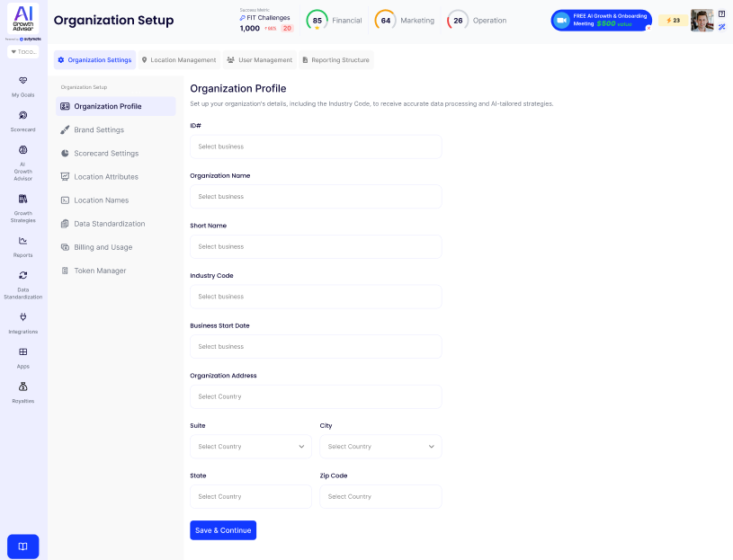Click the Integrations plug icon
This screenshot has height=560, width=733.
tap(22, 317)
